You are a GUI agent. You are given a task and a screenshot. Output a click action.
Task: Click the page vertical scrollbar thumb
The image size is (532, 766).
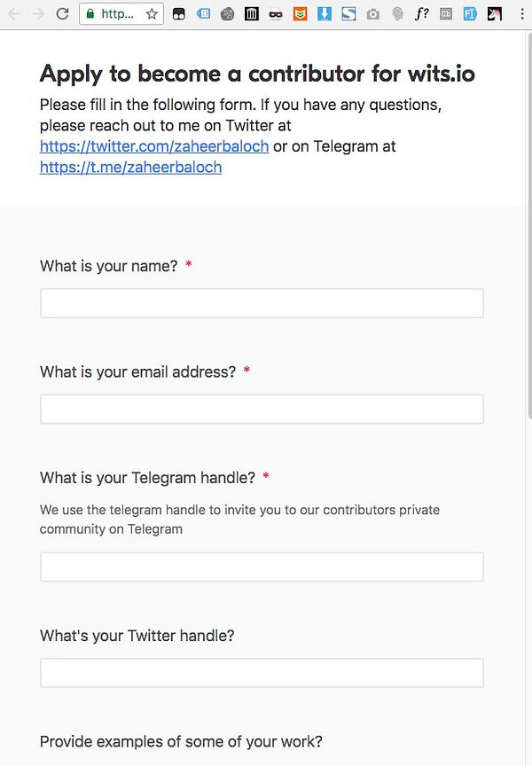pyautogui.click(x=529, y=224)
